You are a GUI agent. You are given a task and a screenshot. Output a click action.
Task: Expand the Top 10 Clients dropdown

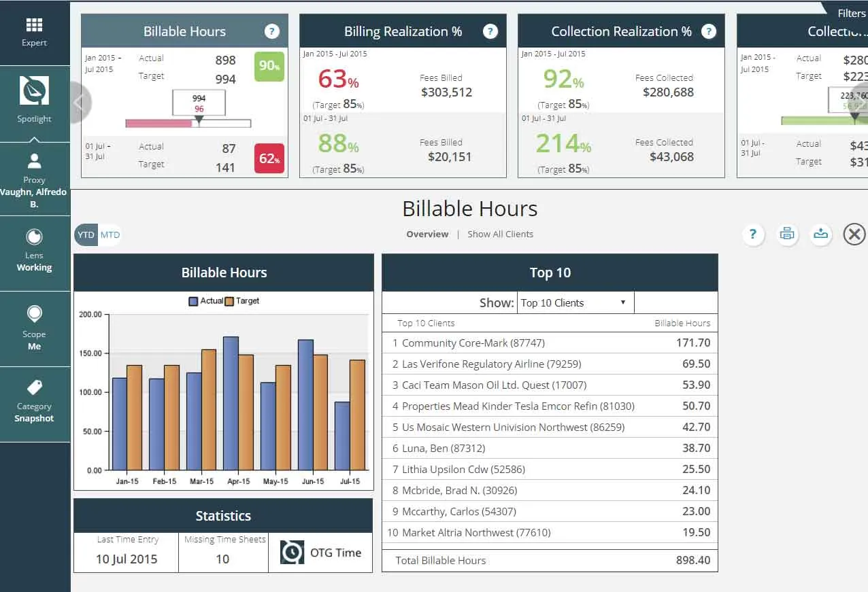[x=575, y=303]
